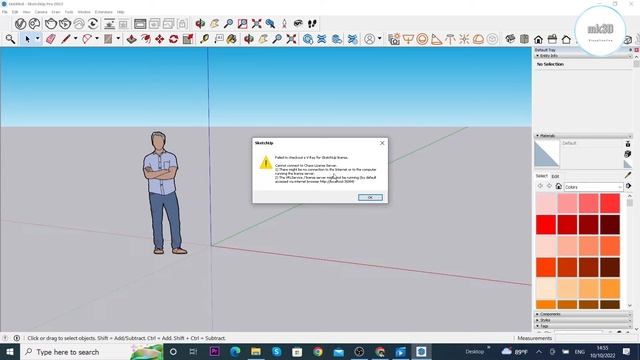Select the Scale tool
This screenshot has width=640, height=360.
188,39
